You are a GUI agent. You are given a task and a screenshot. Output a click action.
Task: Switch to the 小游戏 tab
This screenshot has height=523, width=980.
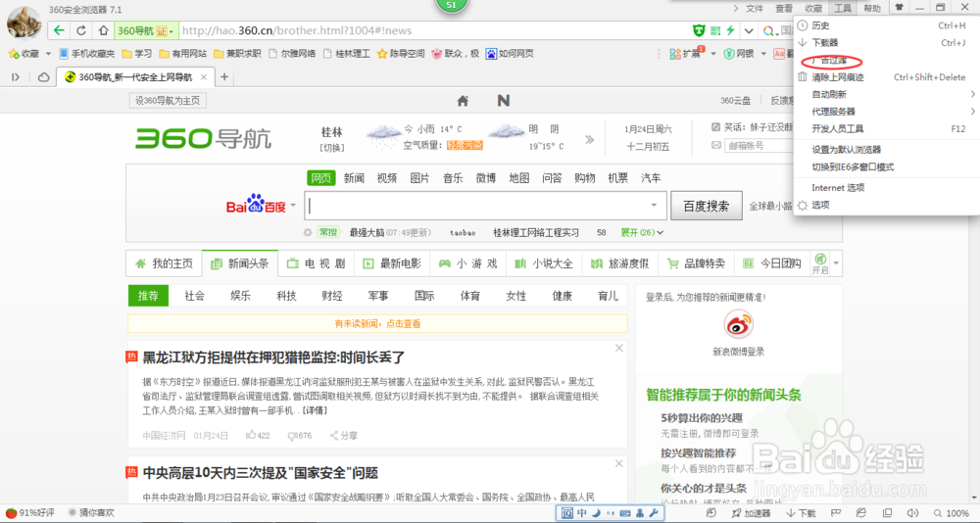[x=468, y=263]
